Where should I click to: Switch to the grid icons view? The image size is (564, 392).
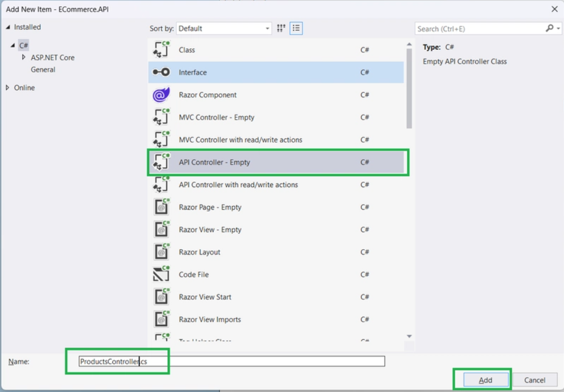281,28
